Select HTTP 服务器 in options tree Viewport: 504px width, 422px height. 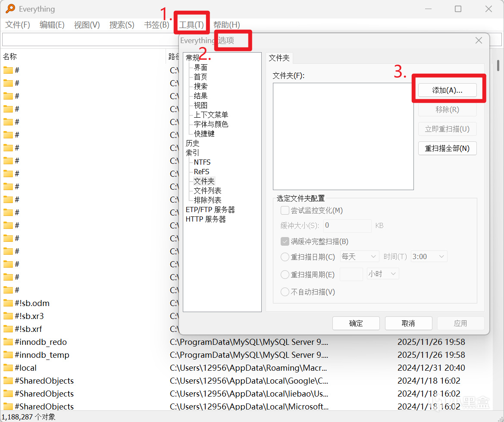(206, 219)
